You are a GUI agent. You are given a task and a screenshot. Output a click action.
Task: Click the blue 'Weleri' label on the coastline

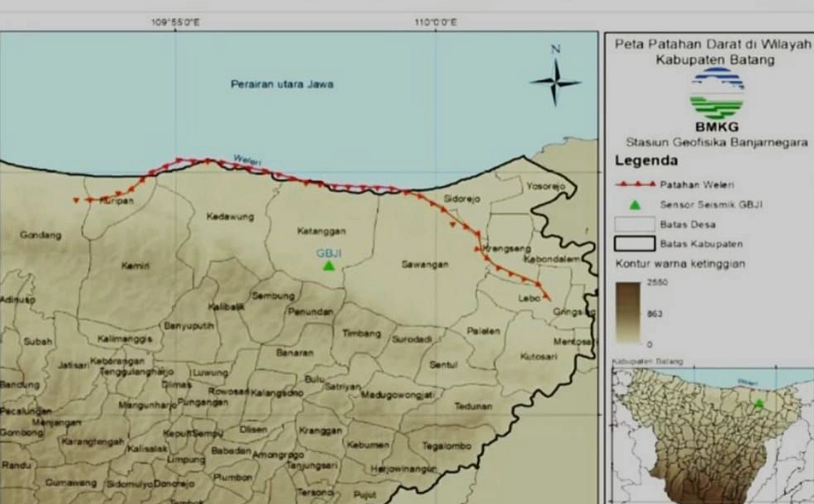coord(247,160)
